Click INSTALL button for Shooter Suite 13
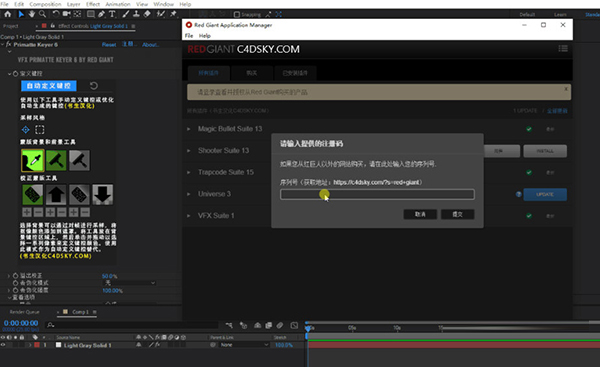Image resolution: width=600 pixels, height=367 pixels. (x=545, y=151)
